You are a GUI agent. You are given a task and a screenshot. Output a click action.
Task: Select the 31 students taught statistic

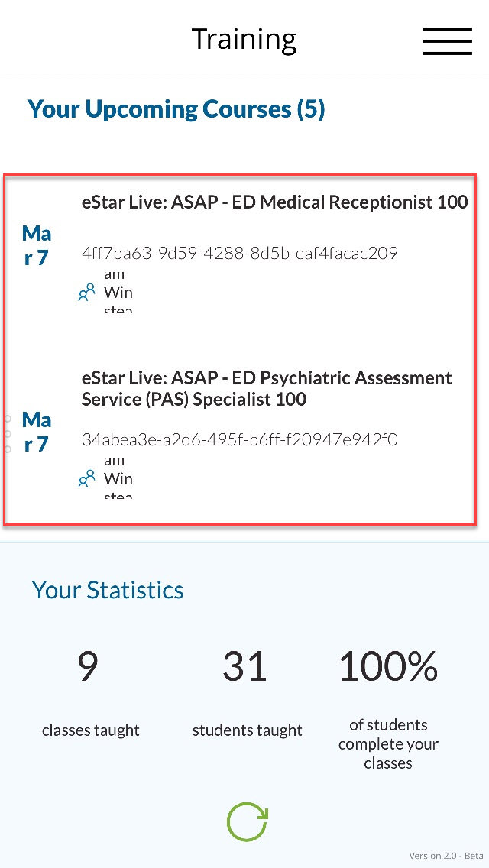[x=247, y=692]
